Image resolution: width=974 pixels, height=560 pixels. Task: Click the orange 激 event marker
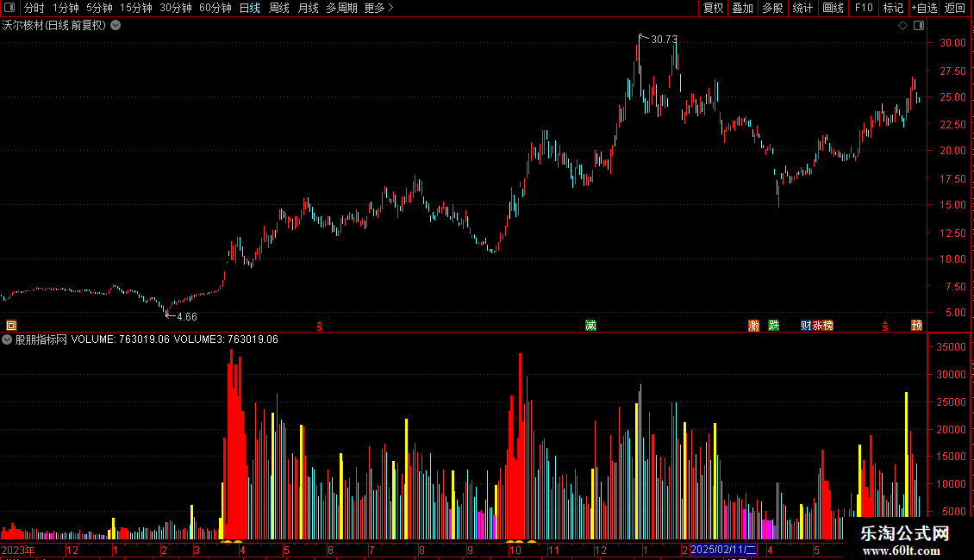(x=753, y=326)
